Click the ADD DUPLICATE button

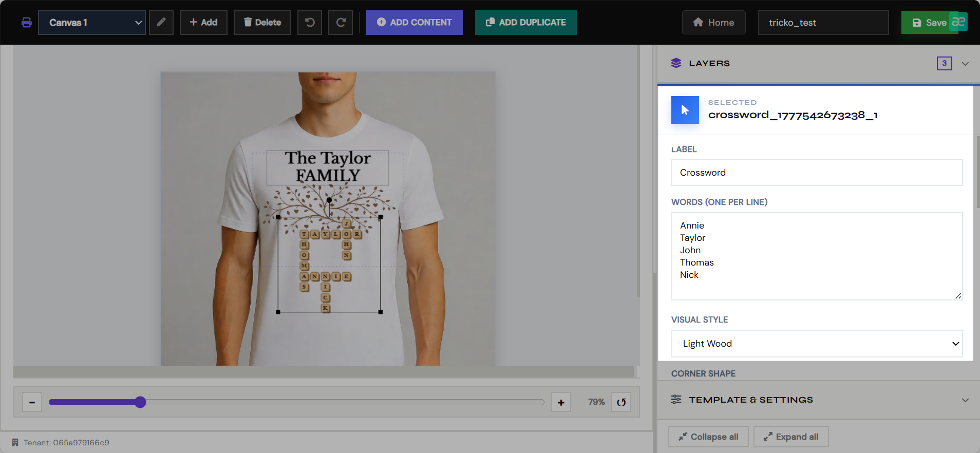click(526, 23)
